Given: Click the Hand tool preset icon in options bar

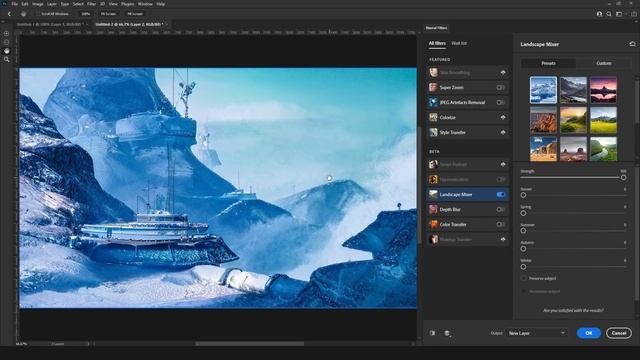Looking at the screenshot, I should [x=23, y=14].
